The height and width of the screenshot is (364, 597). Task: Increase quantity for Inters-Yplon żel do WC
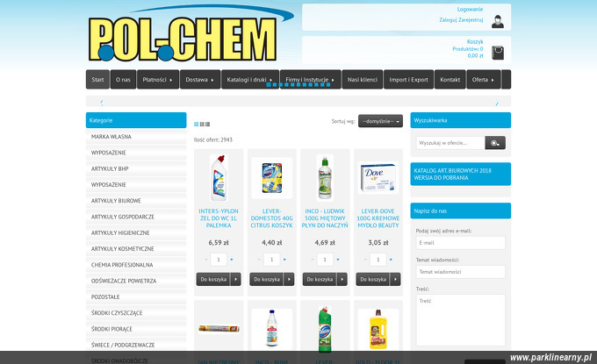(x=232, y=260)
